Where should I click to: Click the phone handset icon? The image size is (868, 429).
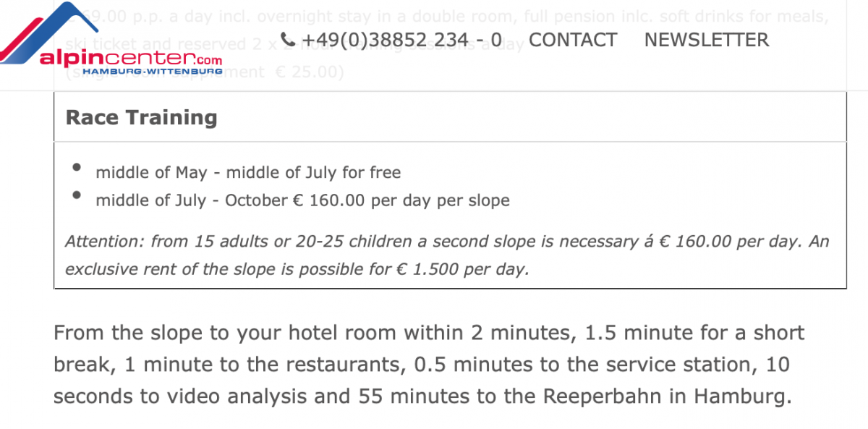pyautogui.click(x=288, y=40)
